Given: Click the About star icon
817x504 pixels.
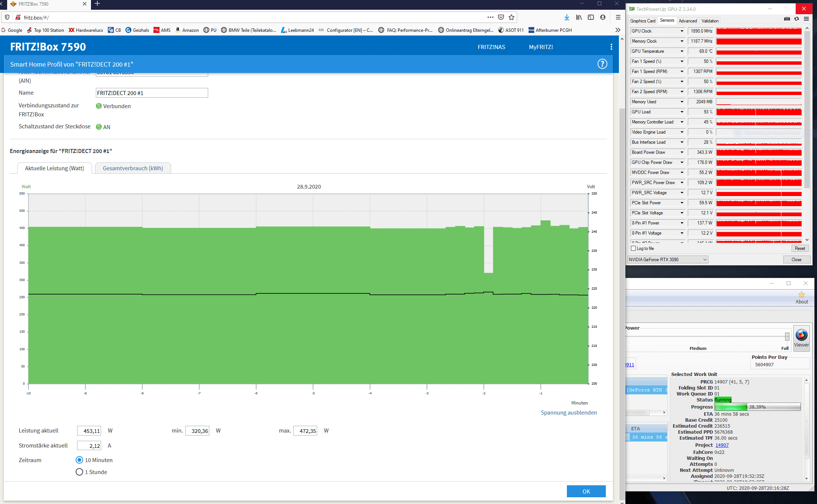Looking at the screenshot, I should (801, 295).
